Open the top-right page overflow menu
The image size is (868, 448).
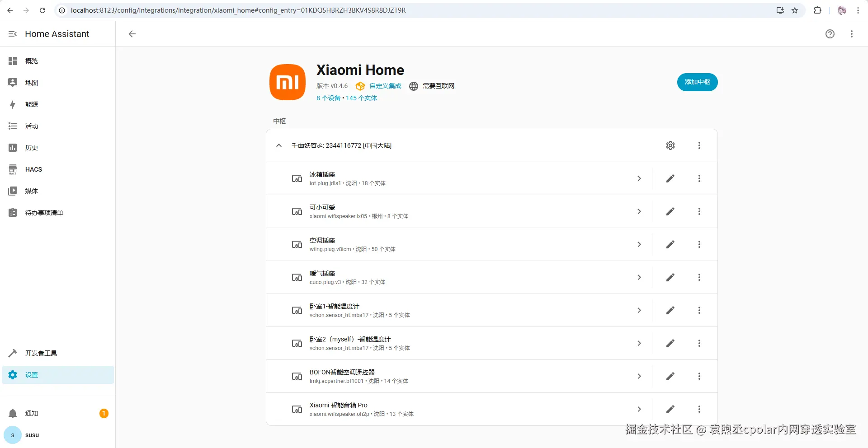[852, 34]
